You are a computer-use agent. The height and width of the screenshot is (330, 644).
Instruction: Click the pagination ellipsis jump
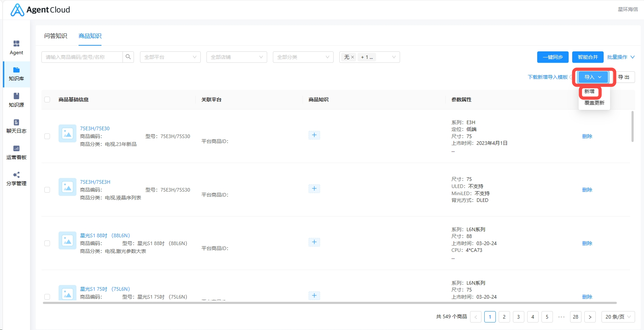click(x=561, y=317)
